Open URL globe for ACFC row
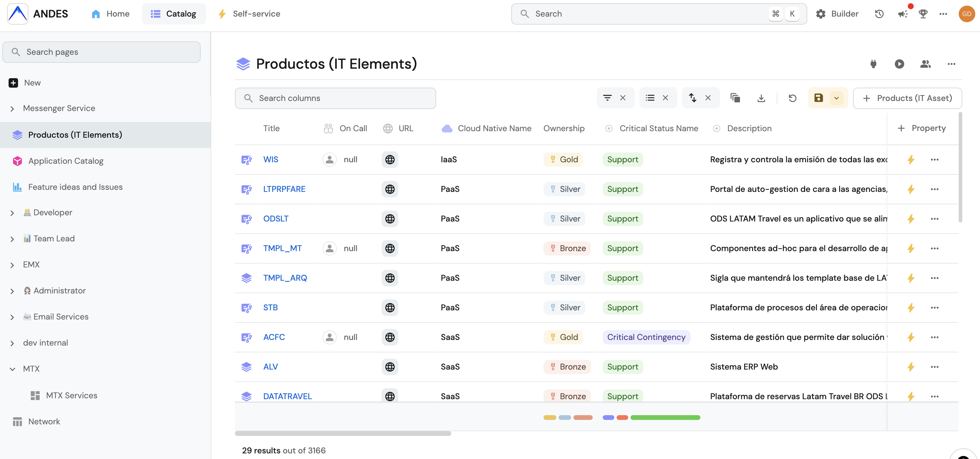This screenshot has height=459, width=980. (390, 337)
